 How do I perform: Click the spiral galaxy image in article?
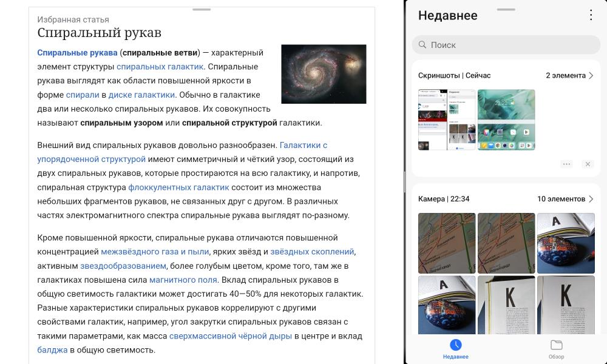pos(324,74)
